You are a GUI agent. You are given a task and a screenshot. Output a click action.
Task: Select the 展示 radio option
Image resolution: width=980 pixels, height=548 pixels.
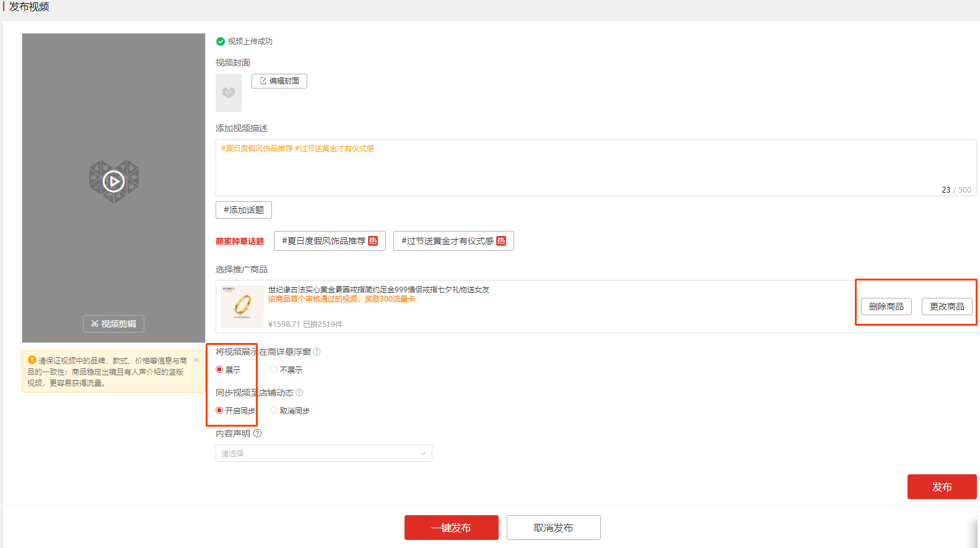[x=219, y=370]
